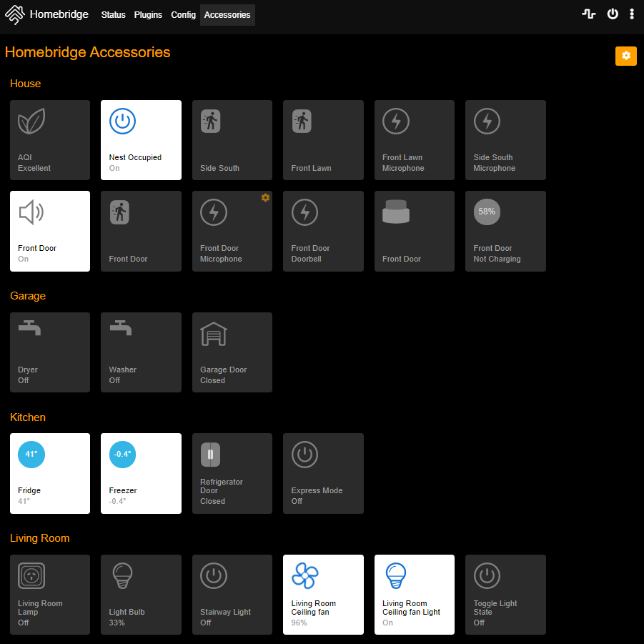644x644 pixels.
Task: Open the Front Door 58% battery tile
Action: (505, 232)
